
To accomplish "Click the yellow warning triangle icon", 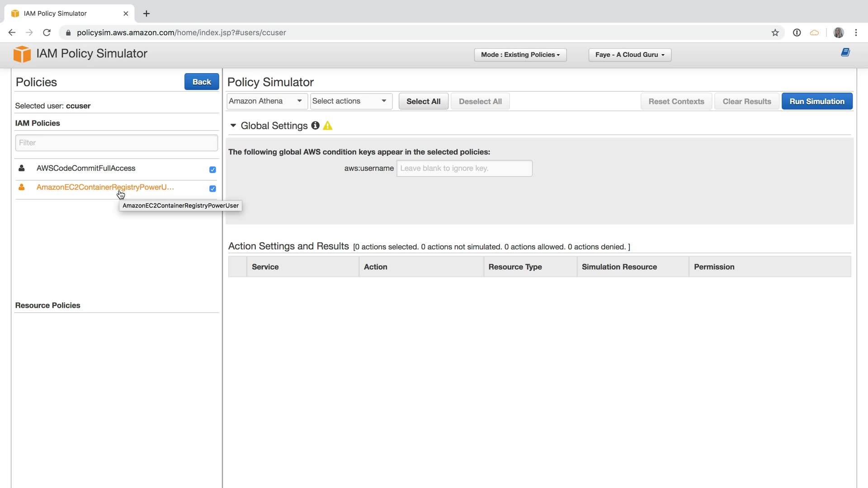I will coord(328,126).
